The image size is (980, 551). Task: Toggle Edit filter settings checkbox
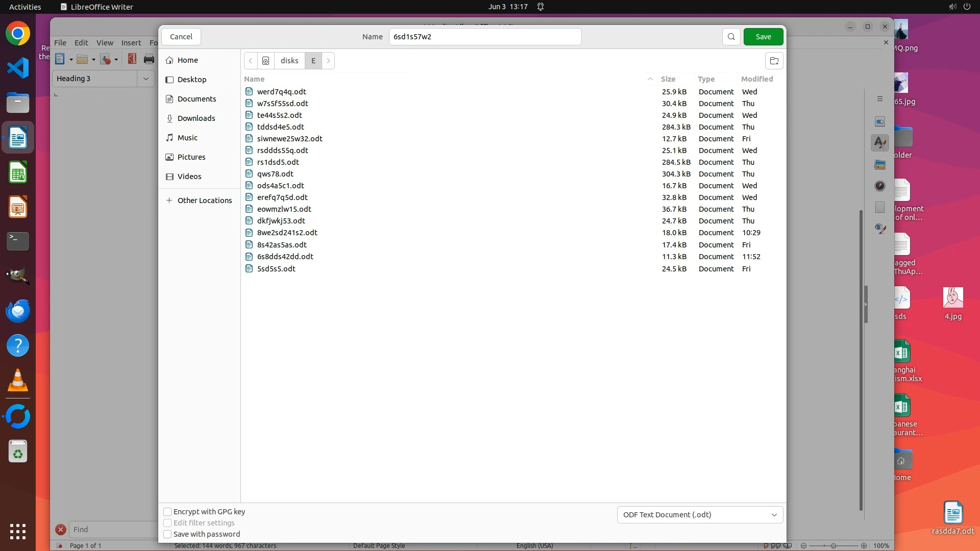[167, 523]
